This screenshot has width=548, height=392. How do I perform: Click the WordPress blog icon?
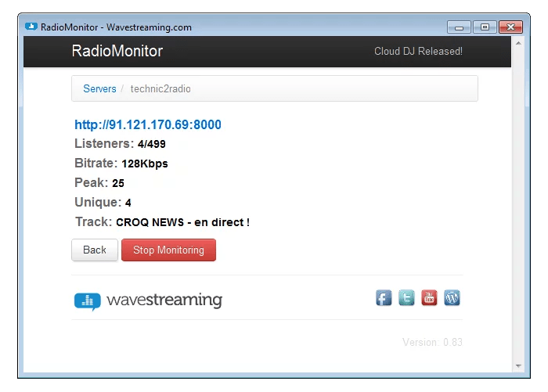coord(452,297)
